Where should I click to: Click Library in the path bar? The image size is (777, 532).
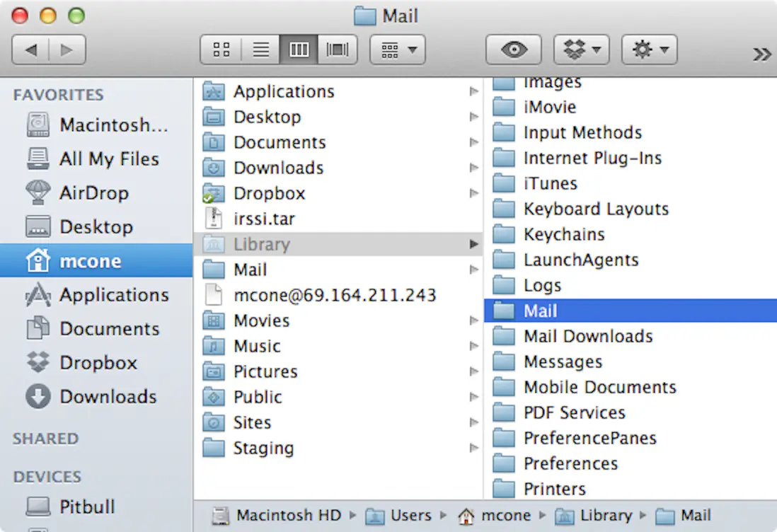pos(605,515)
